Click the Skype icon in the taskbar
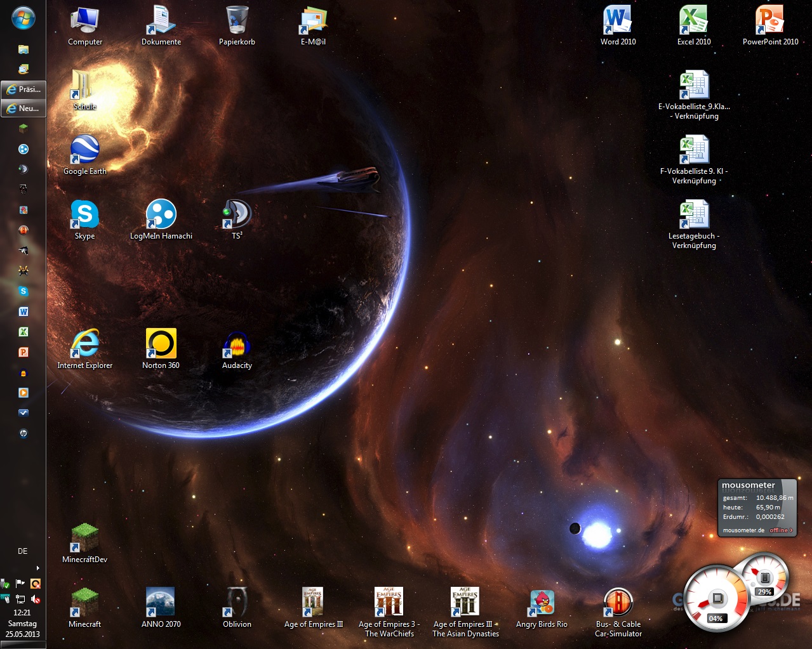 point(23,291)
